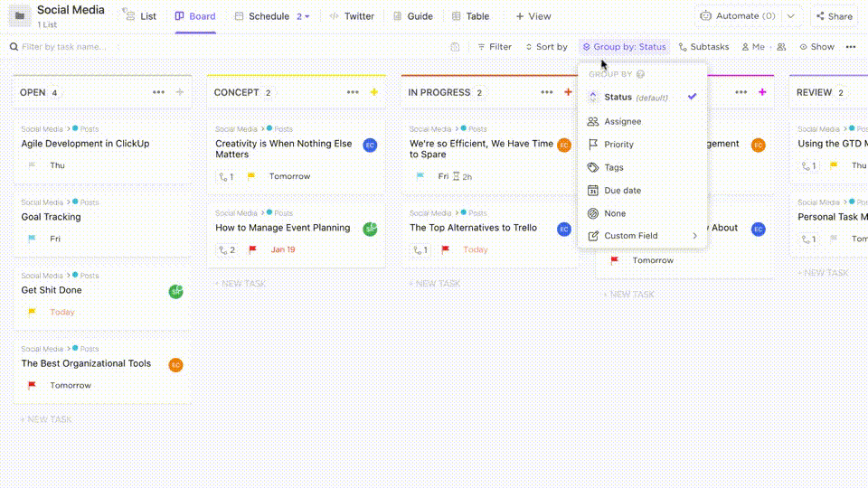This screenshot has height=488, width=868.
Task: Click NEW TASK under the CONCEPT column
Action: 241,283
